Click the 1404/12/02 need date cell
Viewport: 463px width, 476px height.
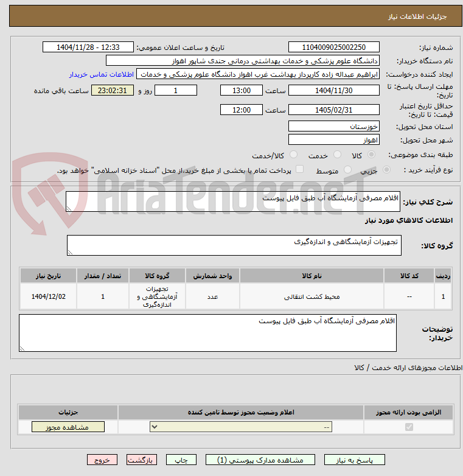click(x=48, y=296)
